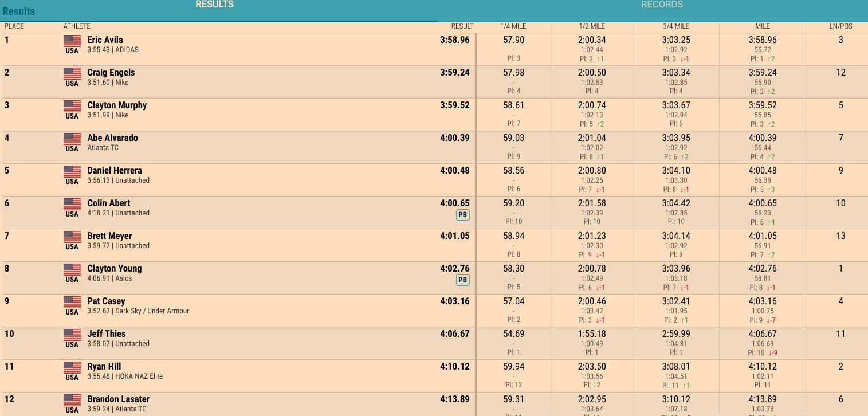This screenshot has width=868, height=416.
Task: Click the ATHLETE column header
Action: [77, 26]
